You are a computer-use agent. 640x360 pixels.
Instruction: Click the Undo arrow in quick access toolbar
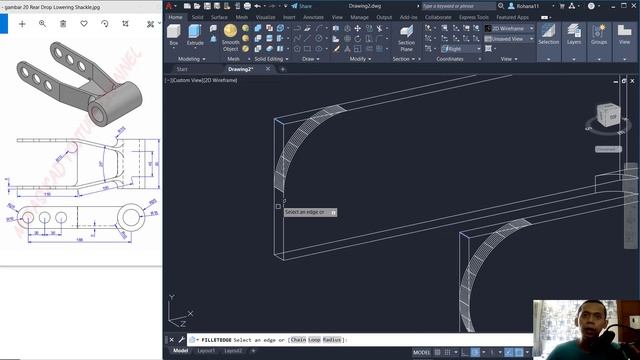(258, 6)
